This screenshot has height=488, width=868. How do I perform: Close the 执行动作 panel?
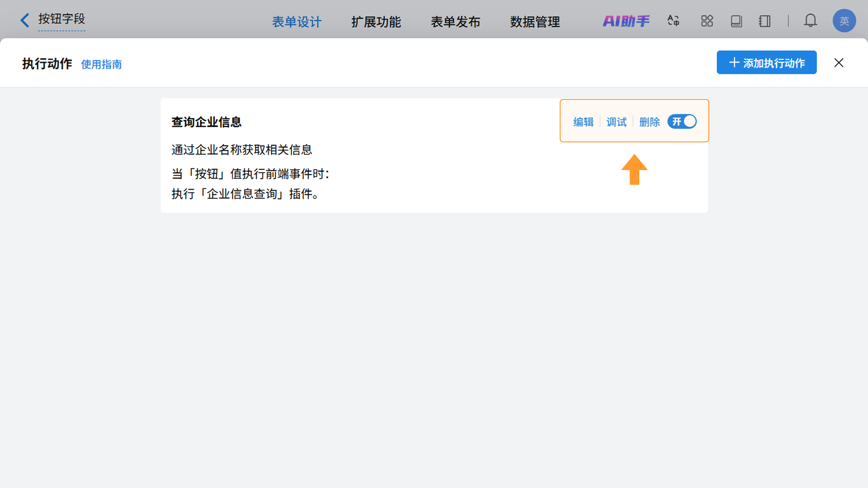839,63
